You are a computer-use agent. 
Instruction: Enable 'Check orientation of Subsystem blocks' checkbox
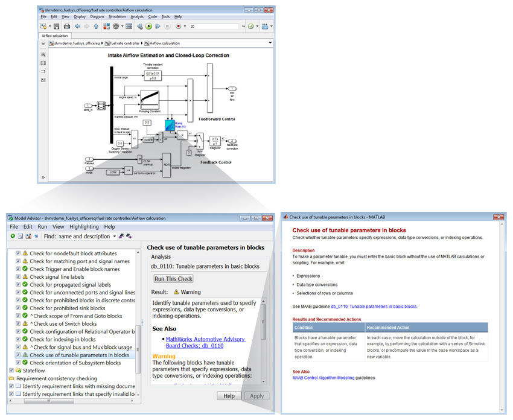click(x=18, y=363)
